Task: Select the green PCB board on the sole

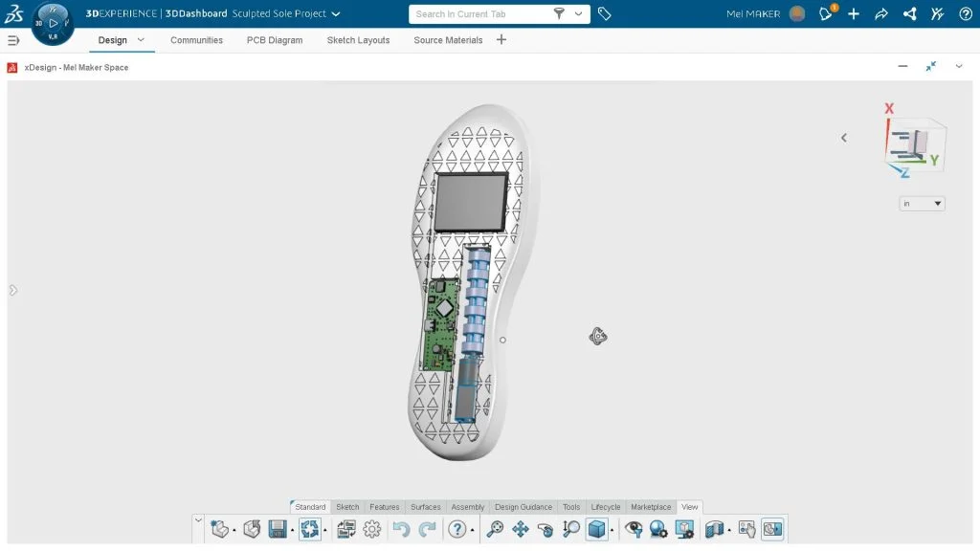Action: [442, 325]
